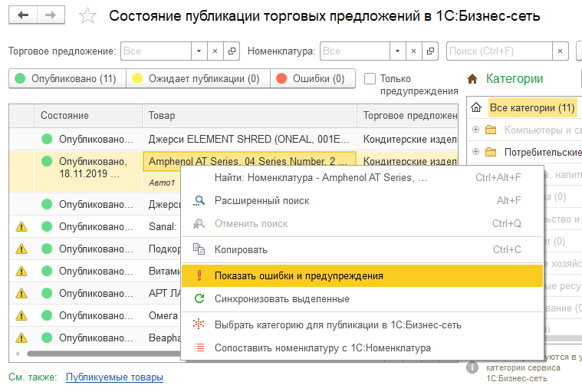Screen dimensions: 582x392
Task: Click home icon beside Все категории
Action: [x=476, y=107]
